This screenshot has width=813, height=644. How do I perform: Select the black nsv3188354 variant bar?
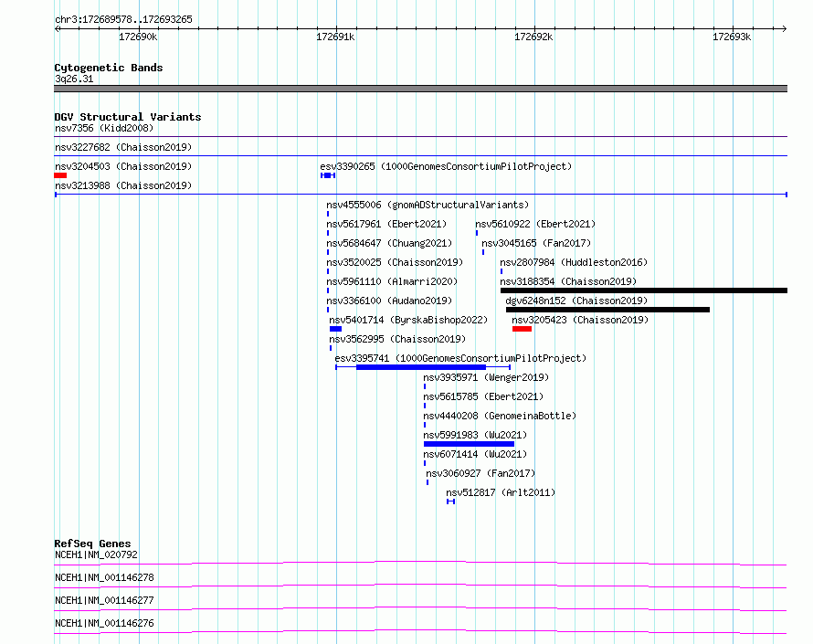tap(644, 290)
